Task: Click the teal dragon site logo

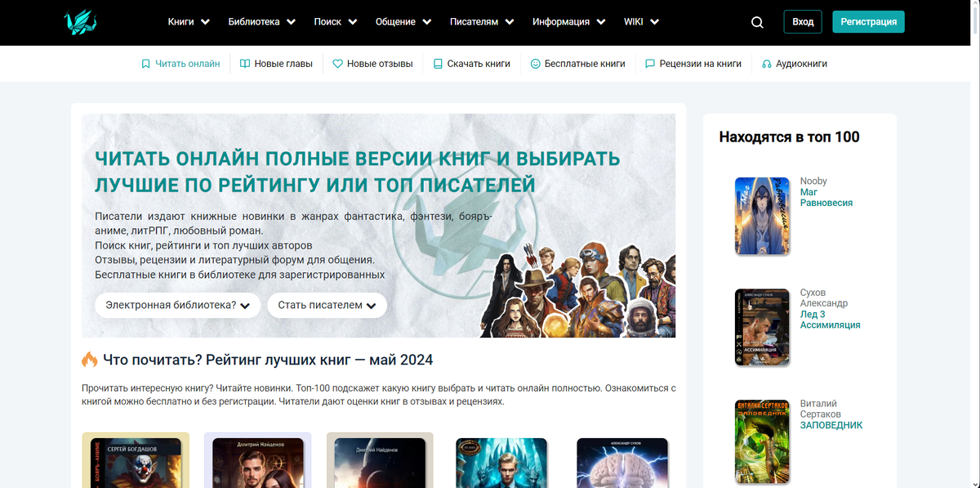Action: coord(80,22)
